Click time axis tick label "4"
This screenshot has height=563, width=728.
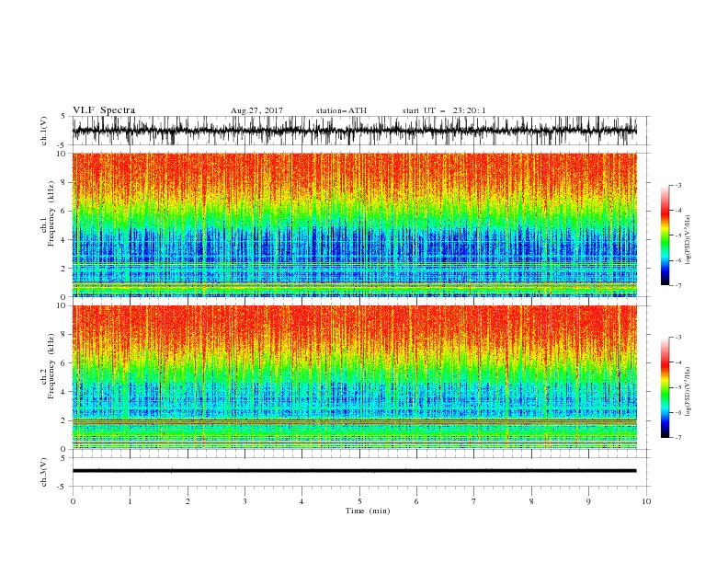click(x=301, y=501)
